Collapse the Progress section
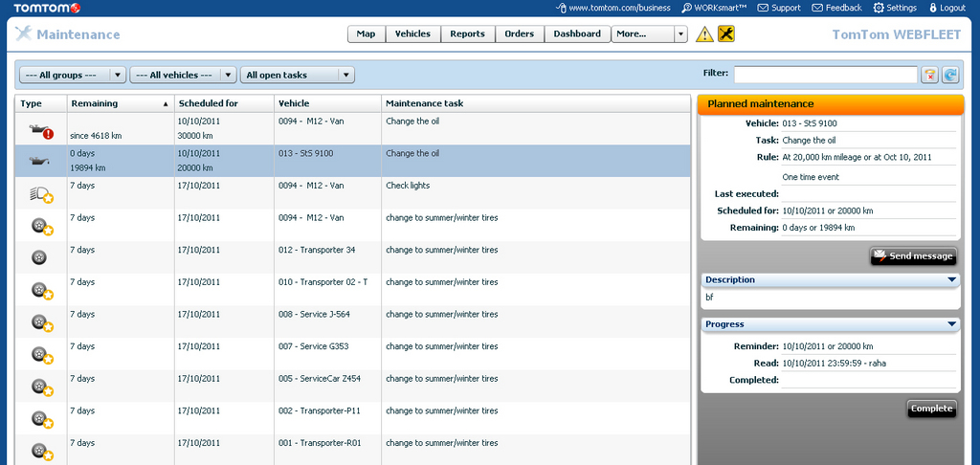The height and width of the screenshot is (465, 980). [952, 324]
